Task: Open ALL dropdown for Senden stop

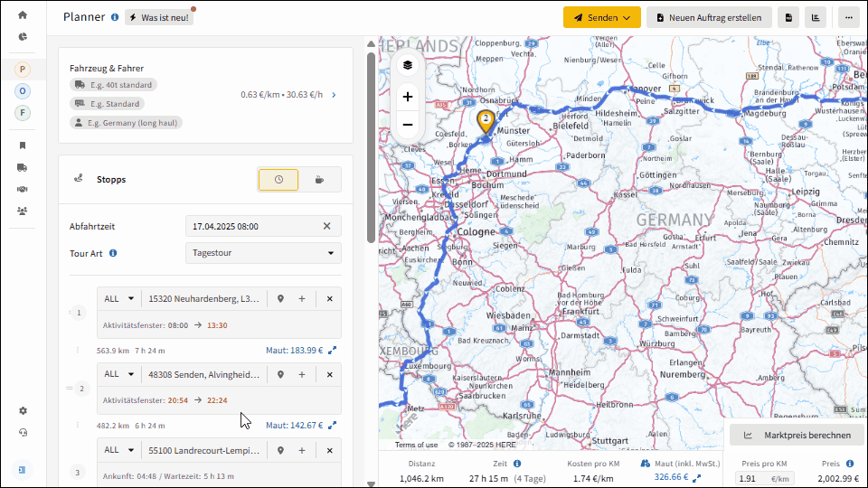Action: 119,374
